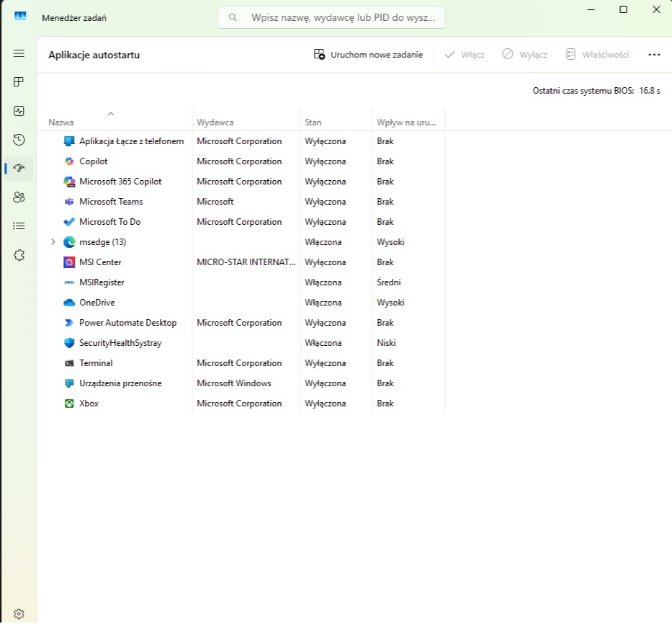Select the OneDrive row name

(97, 303)
